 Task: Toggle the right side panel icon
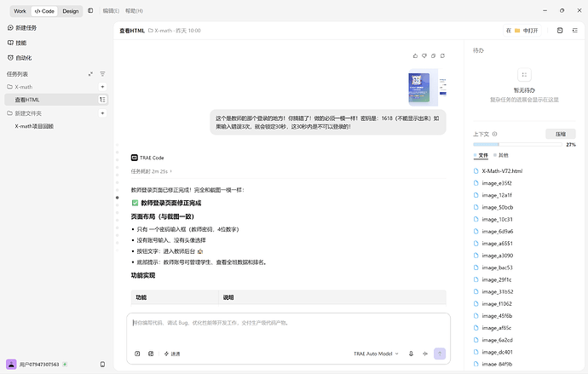tap(575, 31)
